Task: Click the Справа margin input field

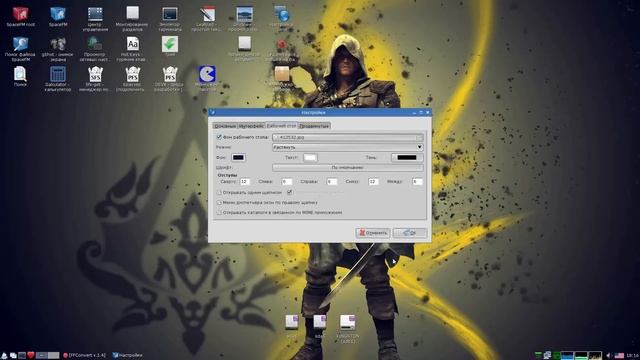Action: tap(332, 182)
